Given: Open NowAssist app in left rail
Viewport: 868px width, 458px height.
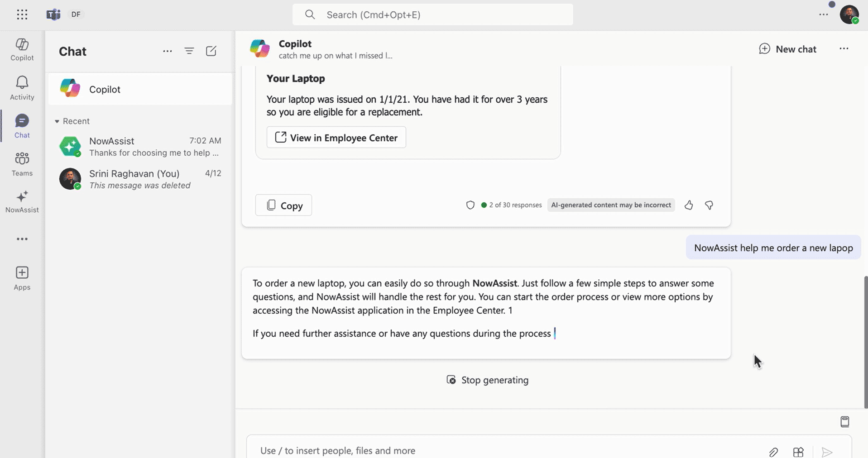Looking at the screenshot, I should click(x=22, y=201).
